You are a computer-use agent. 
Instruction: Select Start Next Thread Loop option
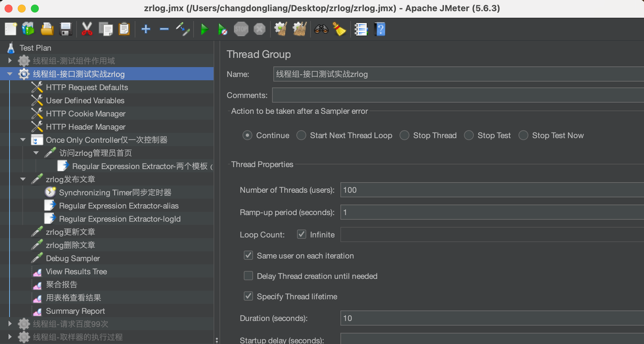(x=301, y=135)
